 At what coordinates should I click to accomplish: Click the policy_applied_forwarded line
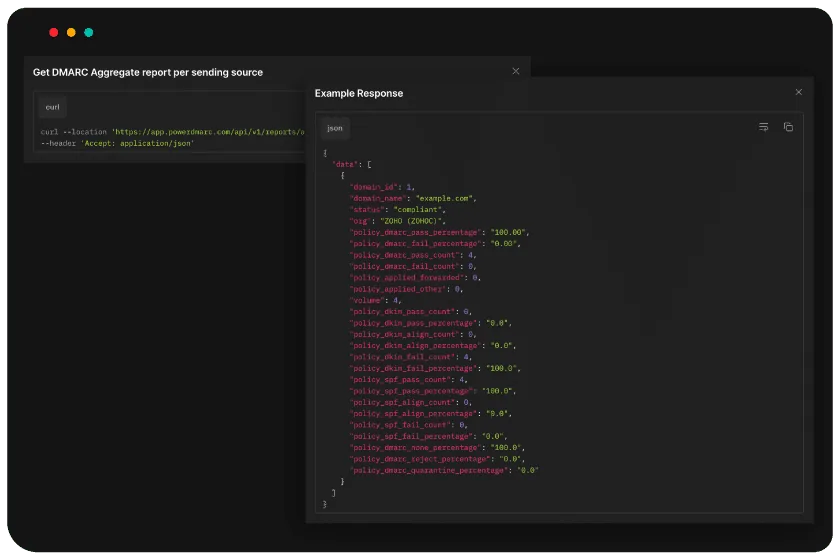click(415, 278)
